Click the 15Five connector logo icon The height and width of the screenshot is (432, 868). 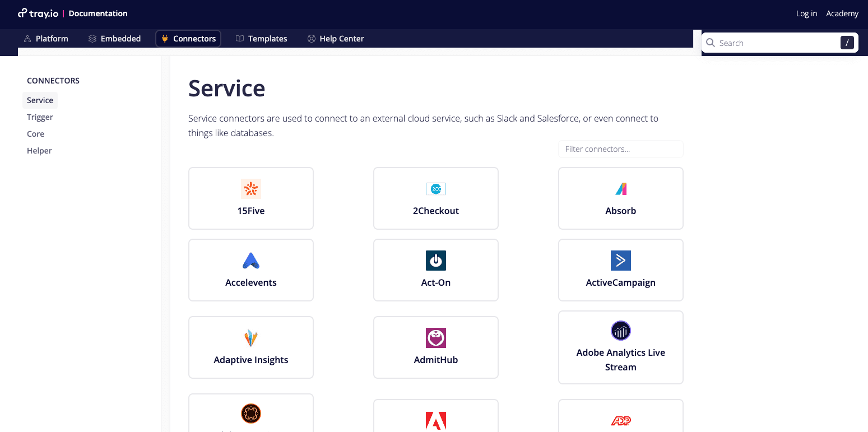(251, 189)
